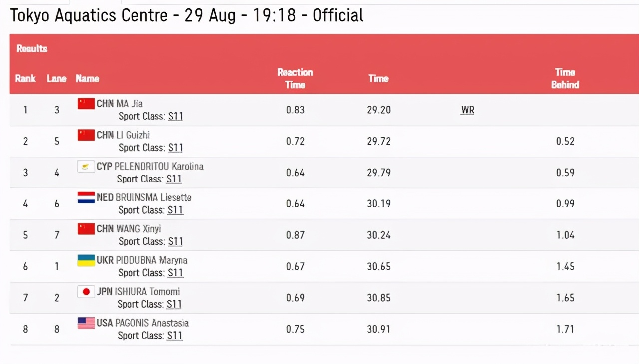Image resolution: width=639 pixels, height=364 pixels.
Task: Click the Japan flag beside ISHIURA Tomomi
Action: pos(86,292)
